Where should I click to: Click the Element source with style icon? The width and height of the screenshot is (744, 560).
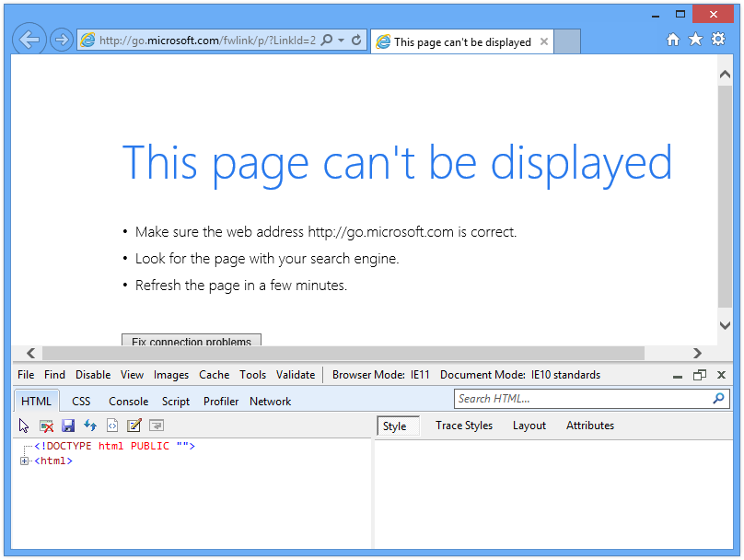tap(112, 426)
